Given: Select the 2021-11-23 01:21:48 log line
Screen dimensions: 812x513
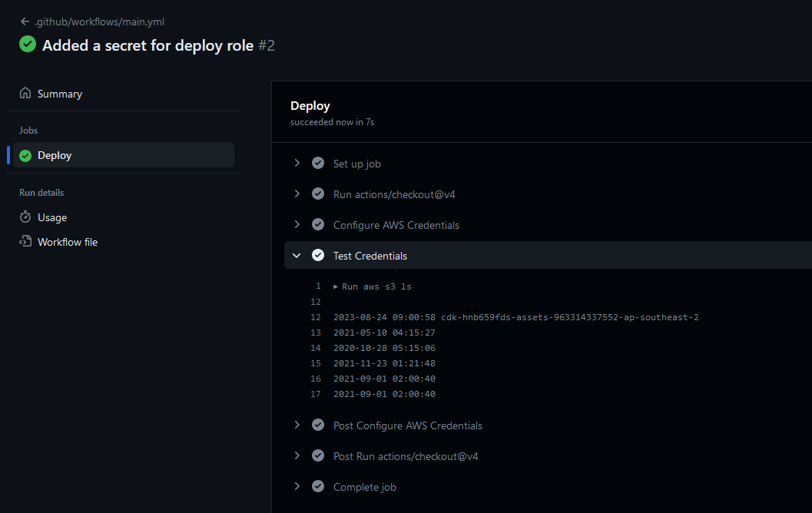Looking at the screenshot, I should (384, 363).
